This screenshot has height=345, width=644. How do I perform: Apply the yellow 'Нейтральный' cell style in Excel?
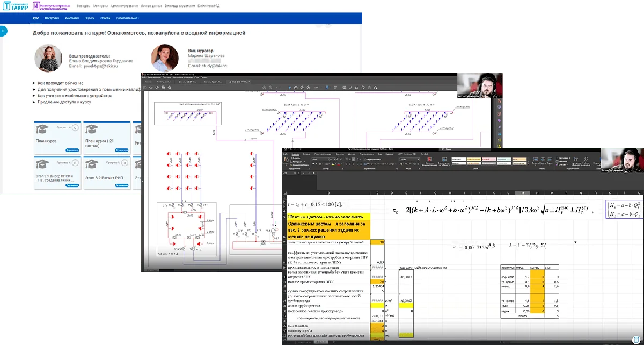click(x=474, y=160)
